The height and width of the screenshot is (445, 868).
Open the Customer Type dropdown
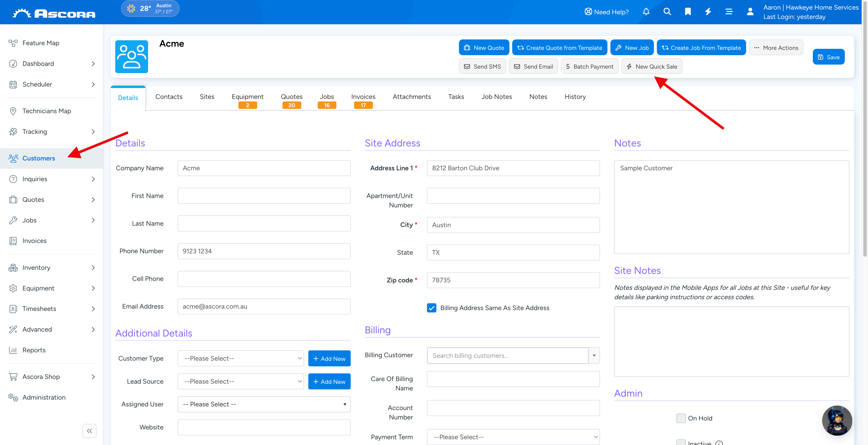click(x=241, y=358)
